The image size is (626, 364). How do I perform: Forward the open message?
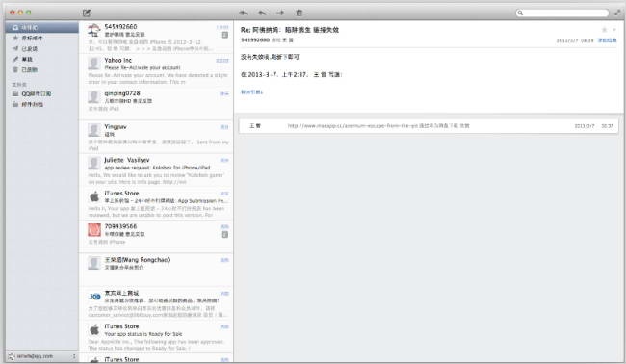(280, 13)
